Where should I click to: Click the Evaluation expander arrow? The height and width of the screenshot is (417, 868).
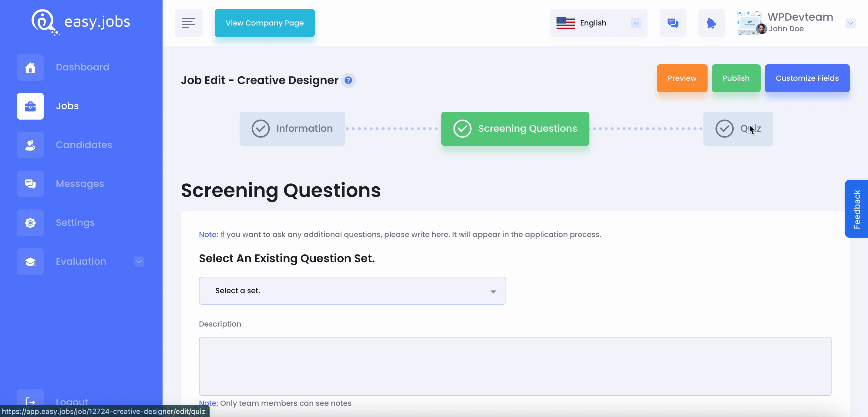(x=140, y=261)
